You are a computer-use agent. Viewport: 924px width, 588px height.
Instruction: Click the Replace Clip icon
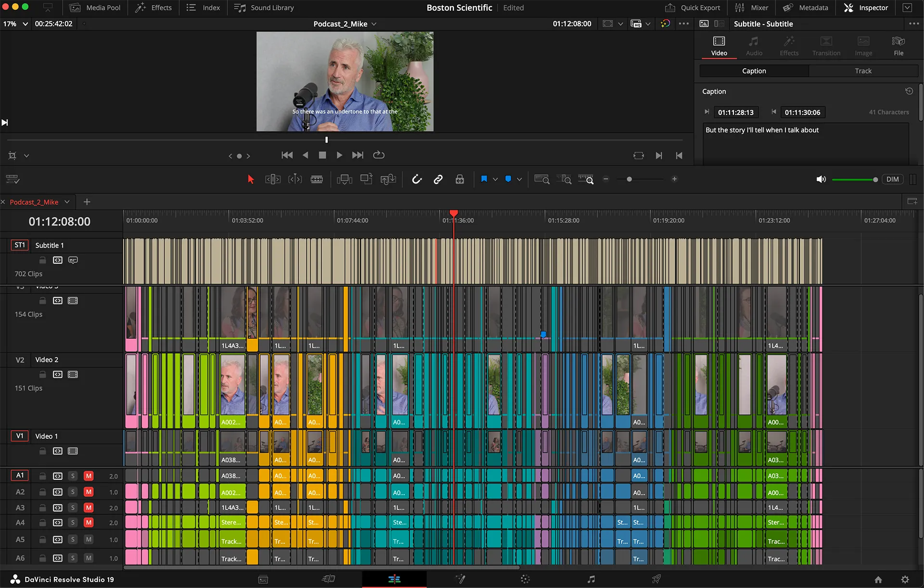pos(388,179)
